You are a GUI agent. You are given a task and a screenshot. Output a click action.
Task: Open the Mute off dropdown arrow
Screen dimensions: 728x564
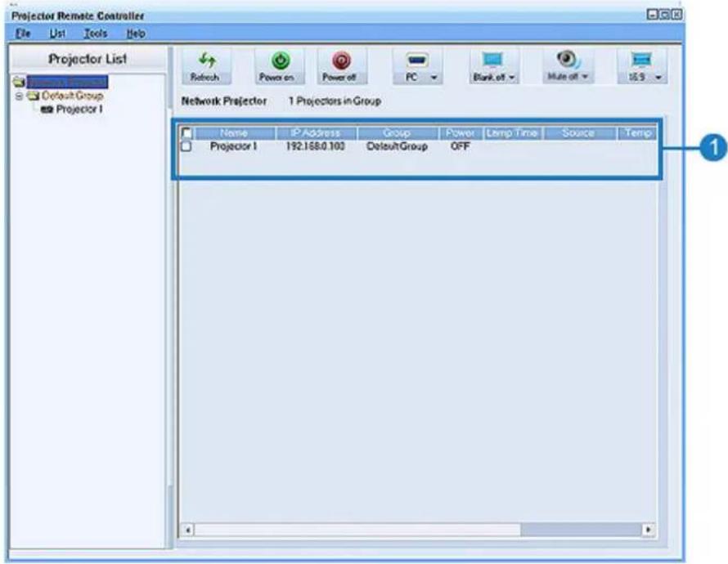coord(585,77)
